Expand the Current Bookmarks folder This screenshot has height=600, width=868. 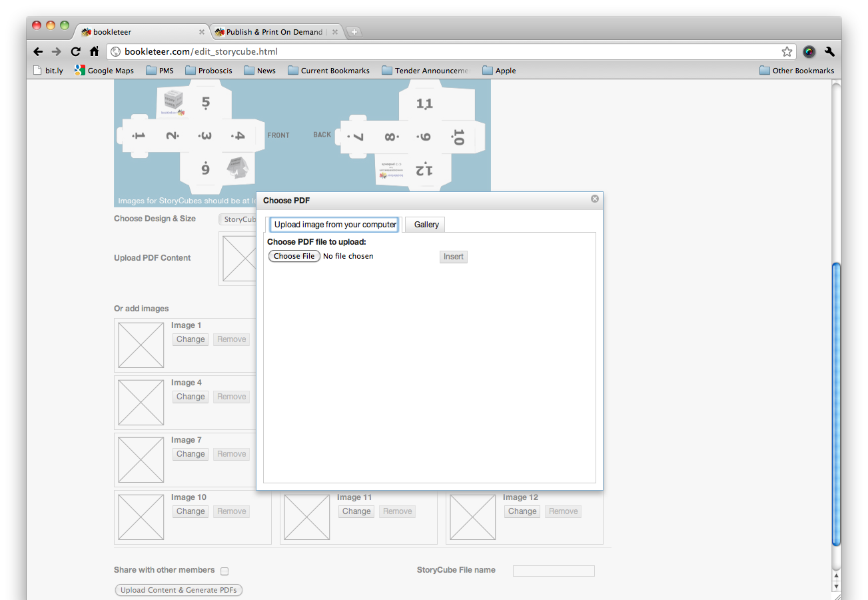[329, 71]
